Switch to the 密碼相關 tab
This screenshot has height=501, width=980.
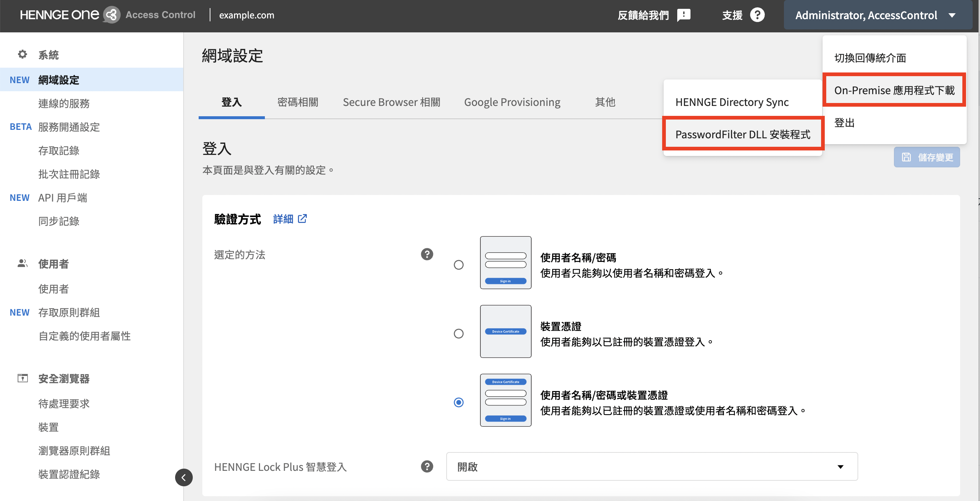298,102
